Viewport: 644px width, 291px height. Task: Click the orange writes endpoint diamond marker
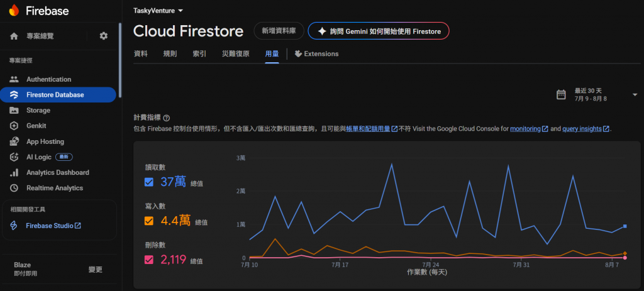(x=625, y=254)
